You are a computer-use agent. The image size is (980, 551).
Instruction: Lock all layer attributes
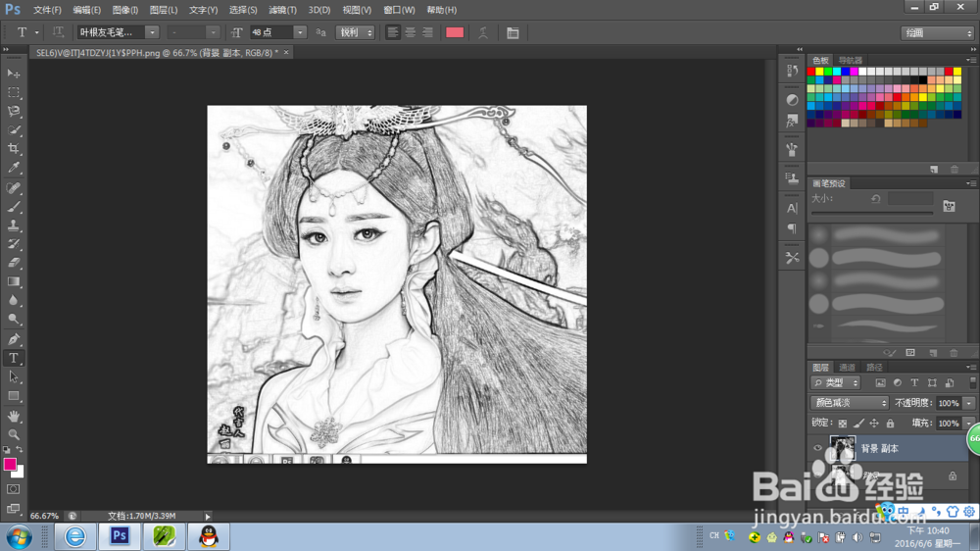tap(890, 424)
